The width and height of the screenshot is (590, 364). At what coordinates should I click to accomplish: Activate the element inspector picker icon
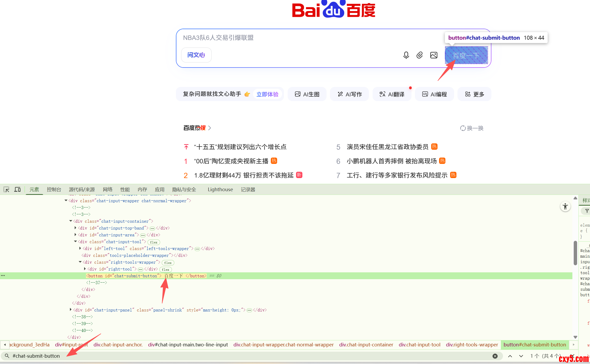pyautogui.click(x=6, y=189)
